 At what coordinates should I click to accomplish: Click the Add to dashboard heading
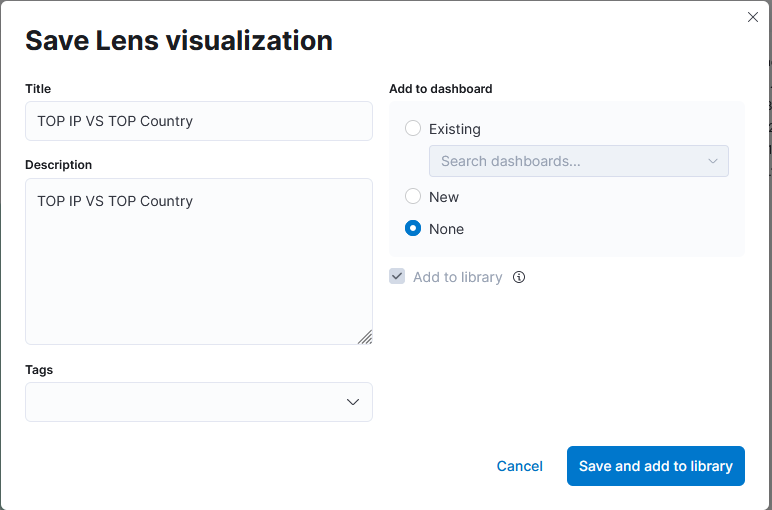(440, 89)
